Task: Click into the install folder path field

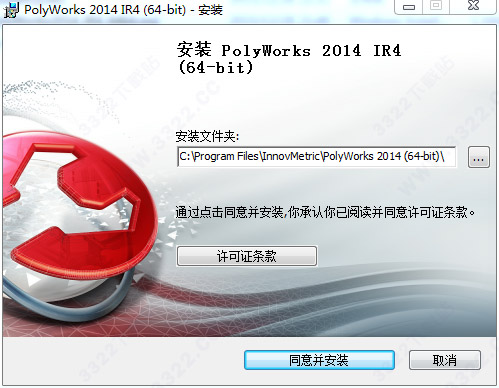Action: 317,156
